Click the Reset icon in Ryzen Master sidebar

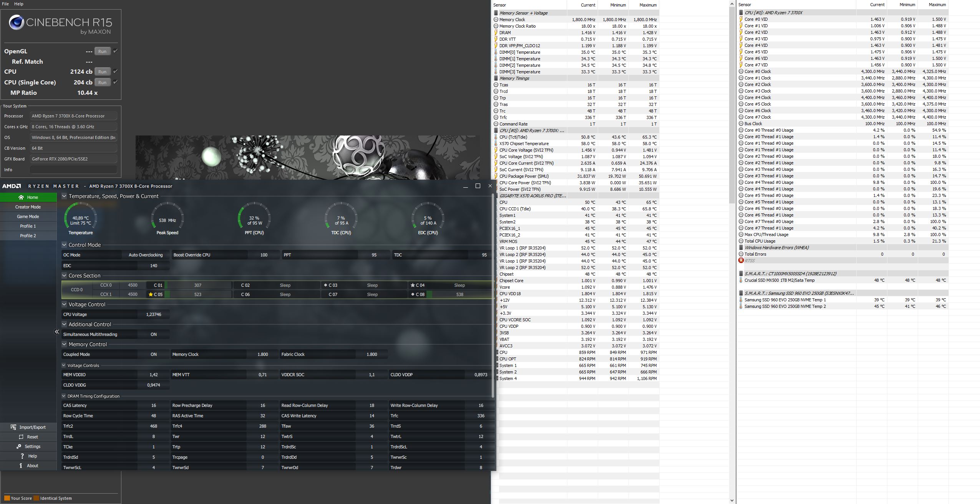click(x=21, y=437)
